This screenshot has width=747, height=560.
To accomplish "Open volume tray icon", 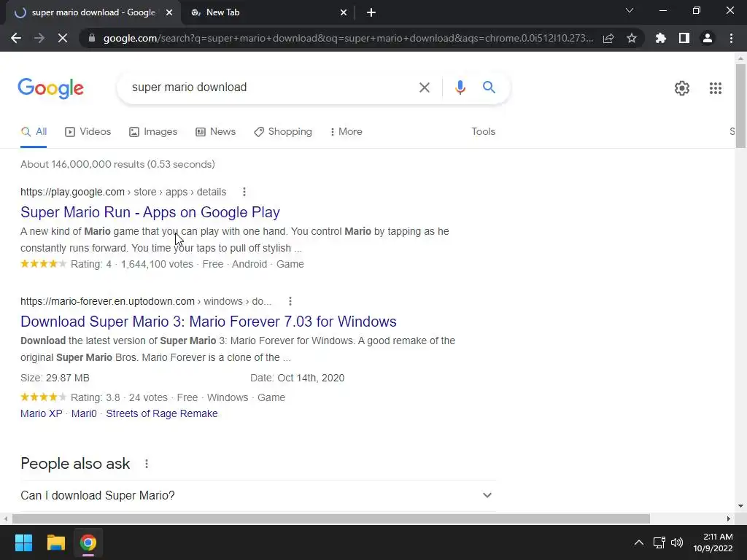I will 676,542.
